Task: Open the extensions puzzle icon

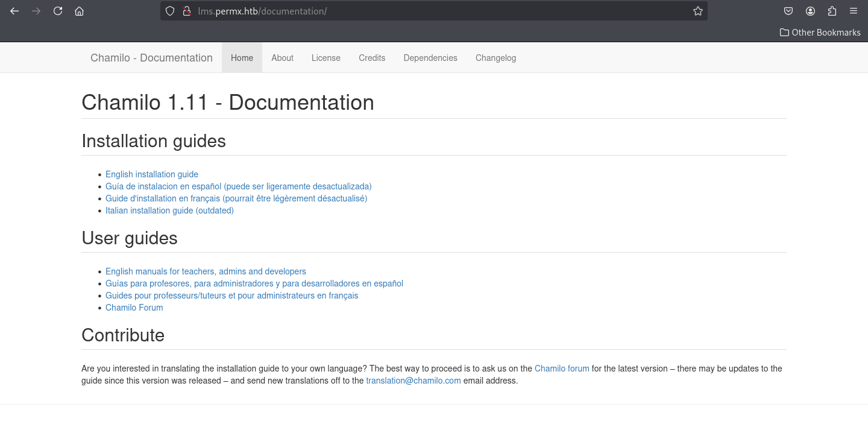Action: pyautogui.click(x=832, y=11)
